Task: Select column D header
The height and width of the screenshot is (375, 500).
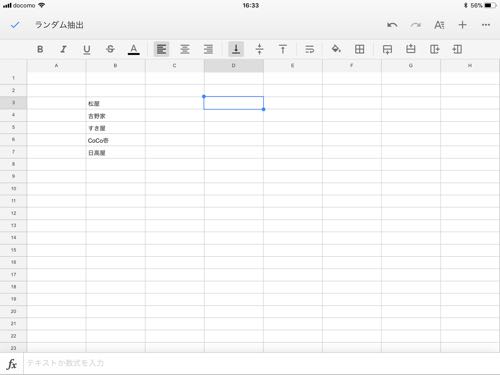Action: (234, 66)
